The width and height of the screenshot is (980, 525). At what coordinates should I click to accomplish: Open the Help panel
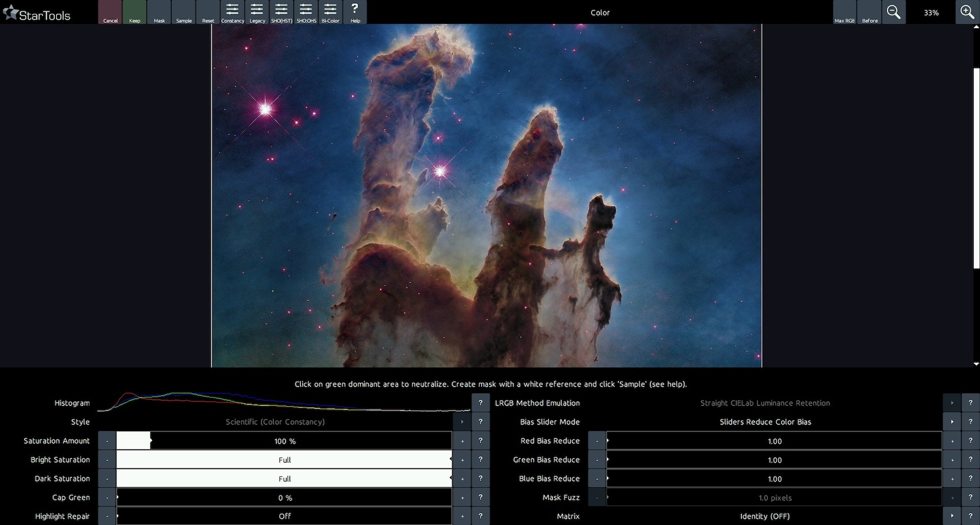tap(355, 11)
